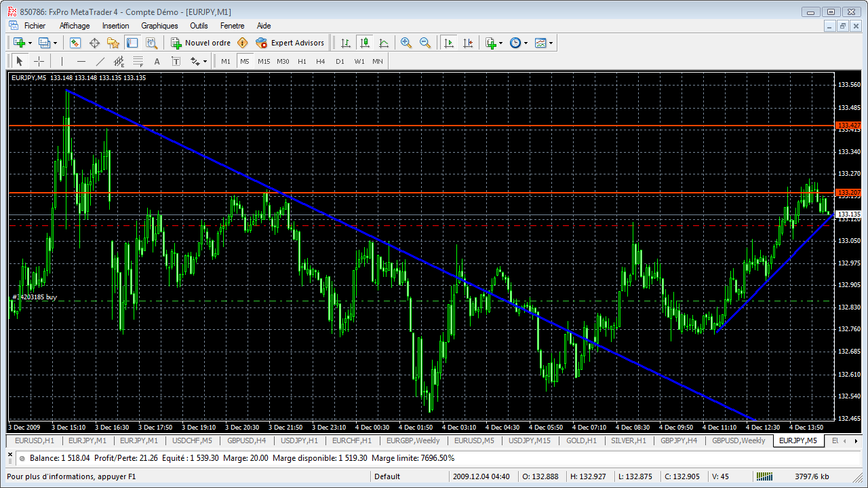Switch chart to H4 timeframe
Image resolution: width=868 pixels, height=488 pixels.
tap(321, 61)
